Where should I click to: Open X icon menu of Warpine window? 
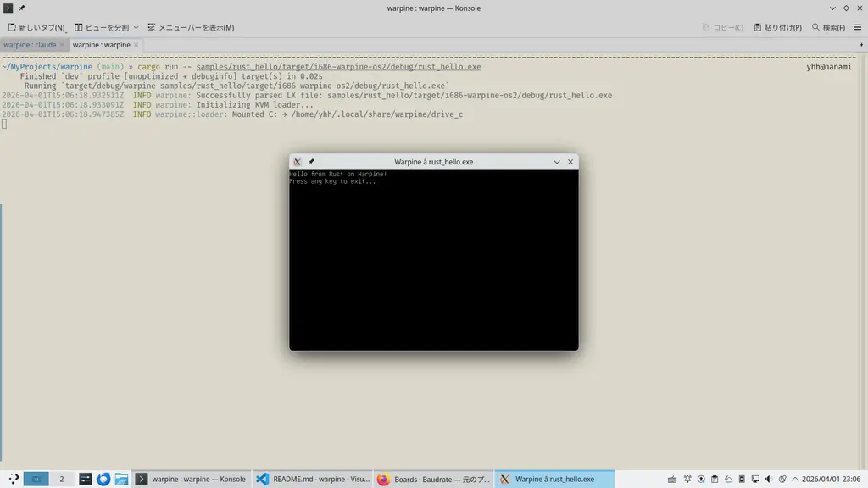click(x=297, y=162)
